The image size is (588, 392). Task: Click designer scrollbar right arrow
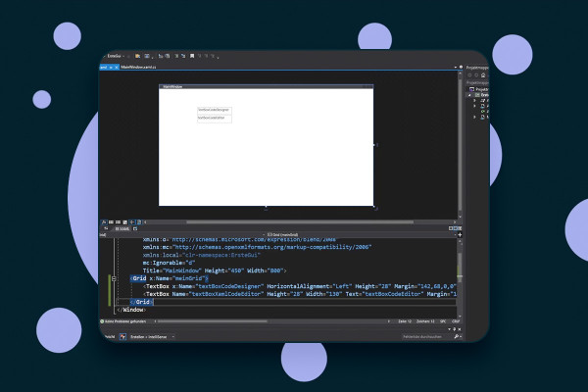tap(455, 222)
